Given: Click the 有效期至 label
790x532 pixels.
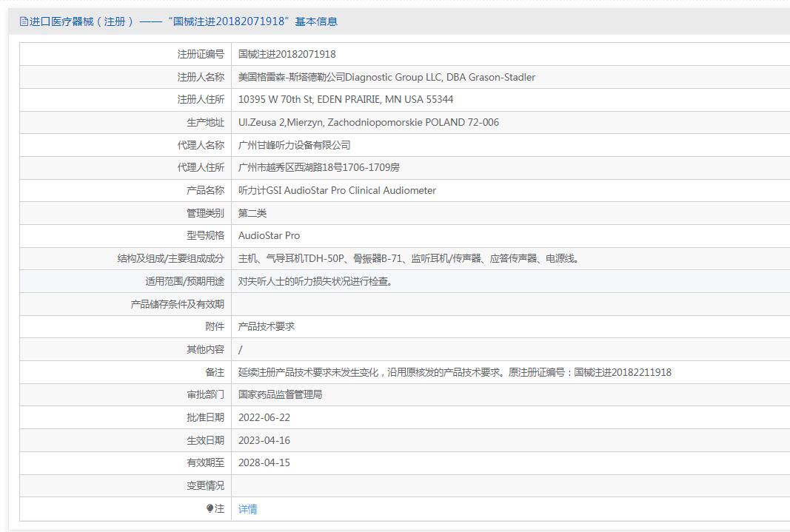Looking at the screenshot, I should coord(206,462).
